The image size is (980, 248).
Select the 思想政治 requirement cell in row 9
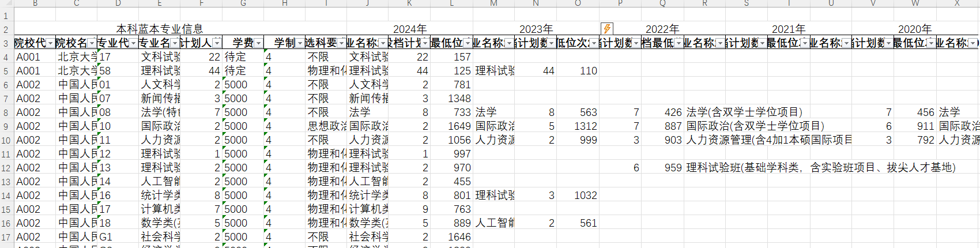click(326, 126)
